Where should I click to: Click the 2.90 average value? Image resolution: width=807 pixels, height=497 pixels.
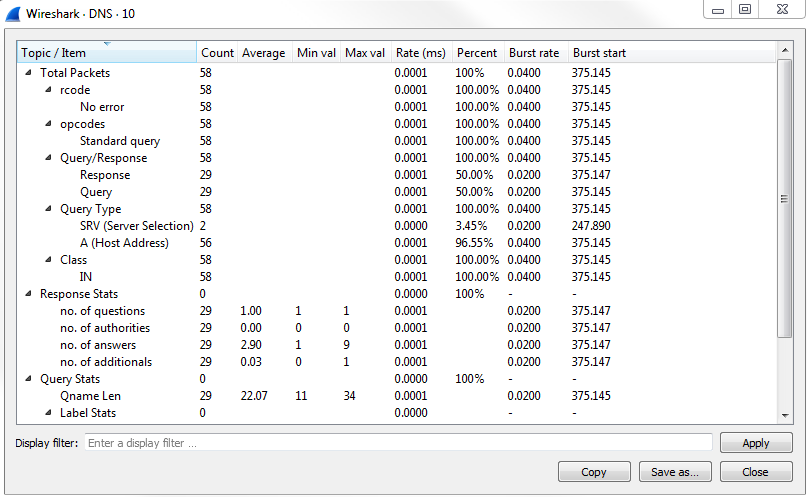point(251,344)
